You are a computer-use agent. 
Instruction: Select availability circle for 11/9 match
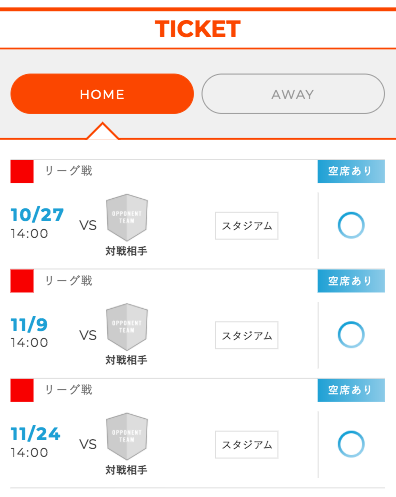351,335
